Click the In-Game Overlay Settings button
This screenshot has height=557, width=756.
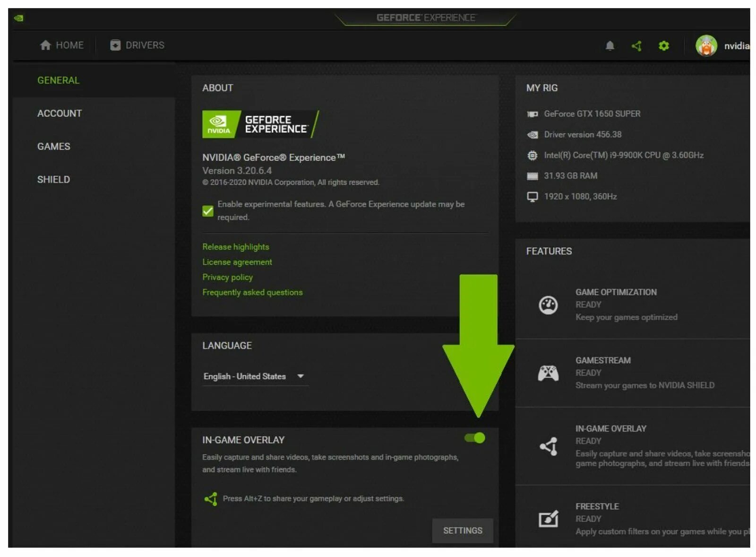(463, 531)
